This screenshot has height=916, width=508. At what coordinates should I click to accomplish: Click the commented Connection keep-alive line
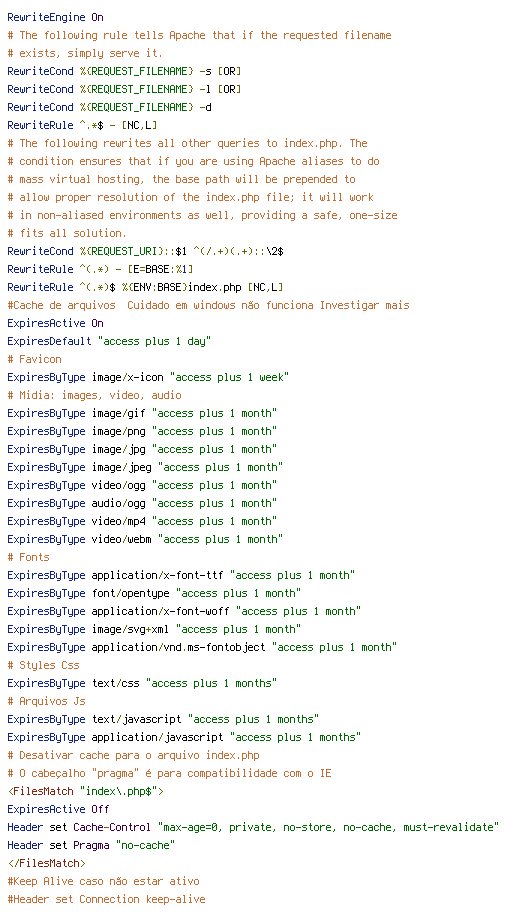coord(106,899)
